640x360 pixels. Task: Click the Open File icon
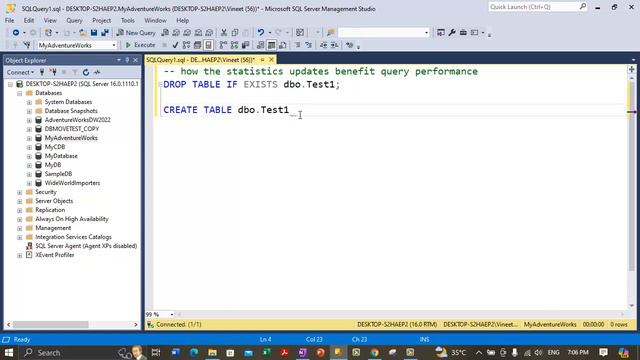(x=82, y=33)
